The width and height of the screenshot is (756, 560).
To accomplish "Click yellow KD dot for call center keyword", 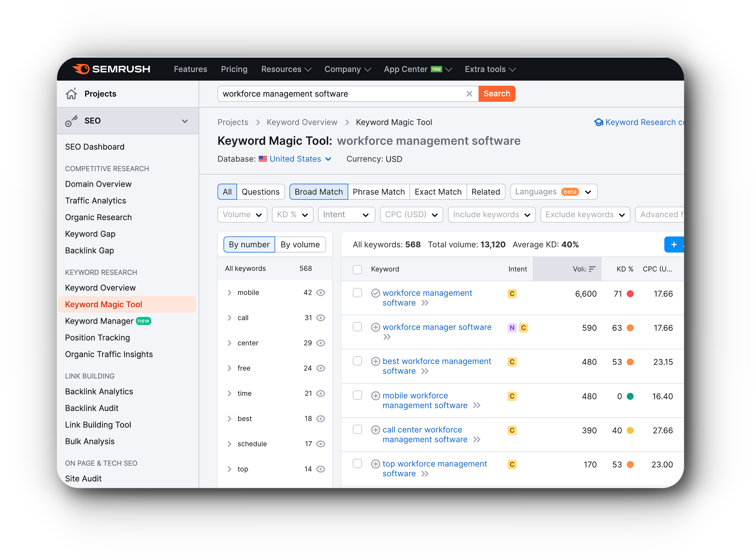I will [x=630, y=431].
